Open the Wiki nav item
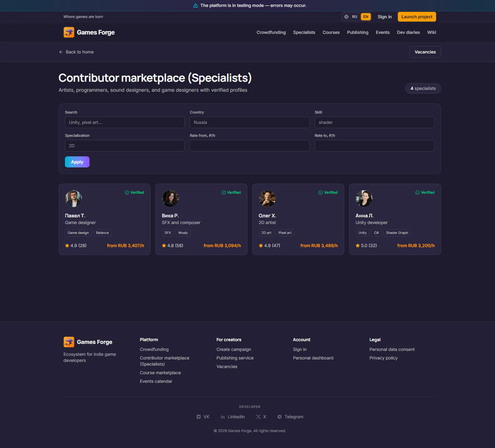495x448 pixels. pos(432,32)
